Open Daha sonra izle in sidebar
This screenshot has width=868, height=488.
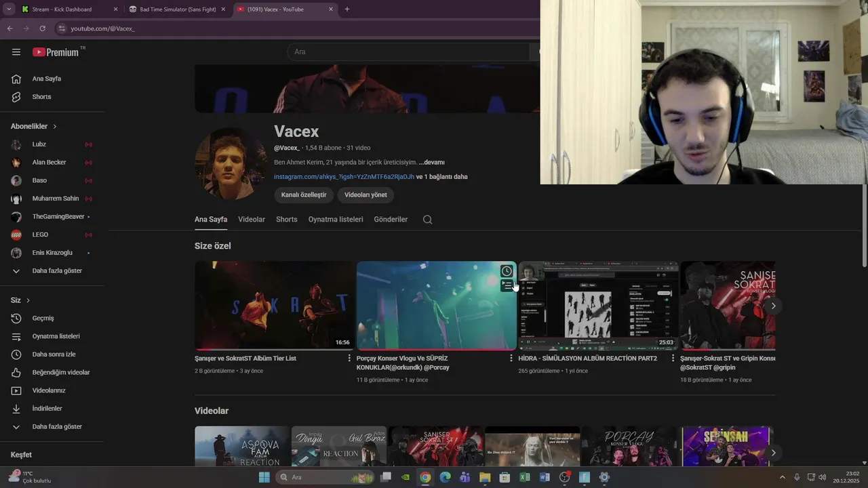[53, 354]
